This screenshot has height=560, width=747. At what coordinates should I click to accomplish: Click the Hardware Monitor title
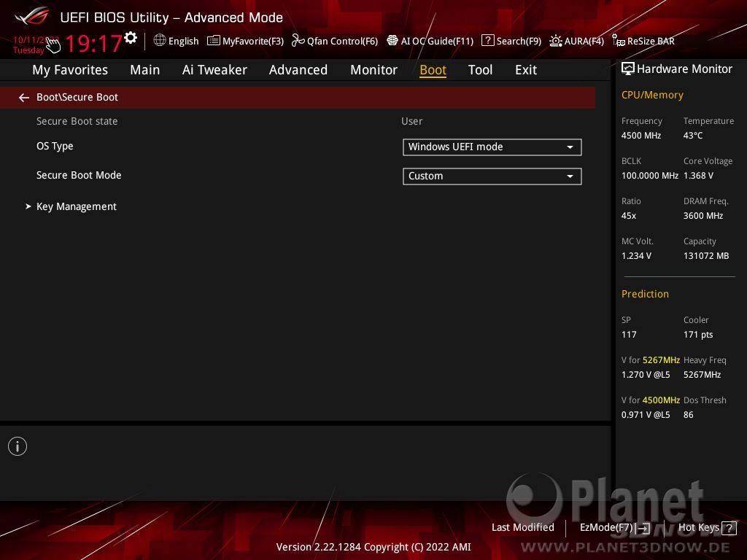pos(684,69)
